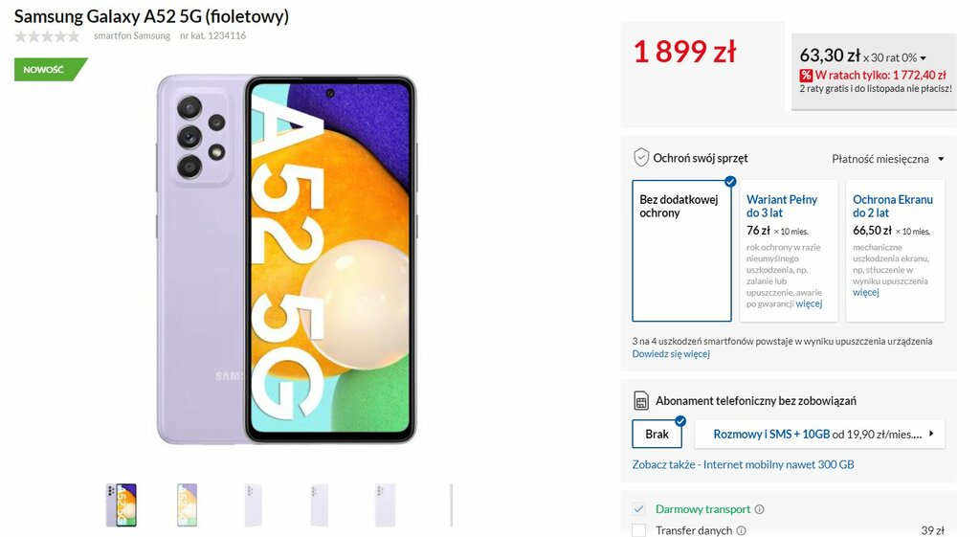Select the Bez dodatkowej ochrony option
The height and width of the screenshot is (537, 980).
[681, 251]
